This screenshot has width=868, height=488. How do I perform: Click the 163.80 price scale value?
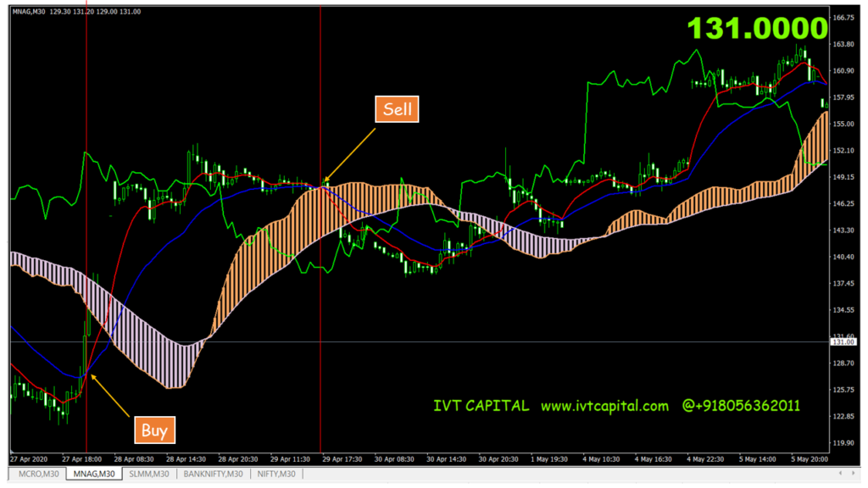point(843,44)
